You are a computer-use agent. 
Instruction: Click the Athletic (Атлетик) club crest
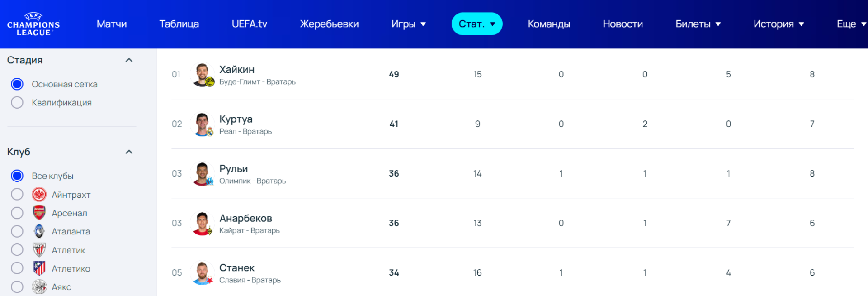click(39, 250)
